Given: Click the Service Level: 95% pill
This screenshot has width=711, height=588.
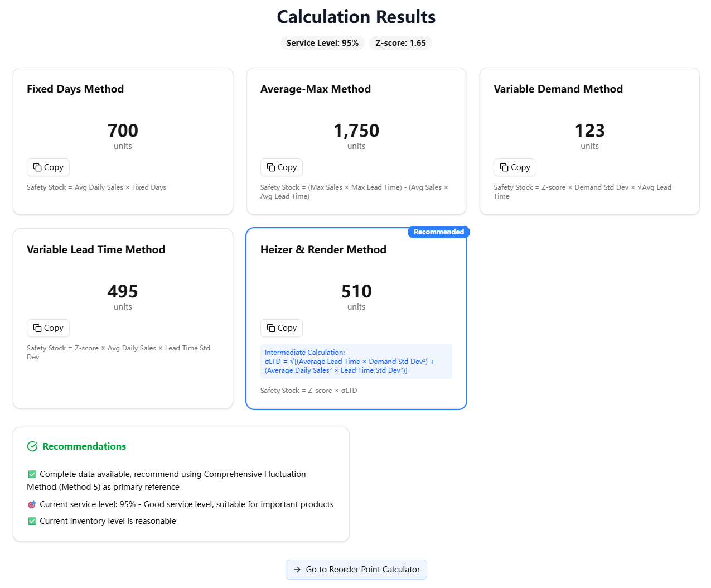Looking at the screenshot, I should tap(322, 43).
